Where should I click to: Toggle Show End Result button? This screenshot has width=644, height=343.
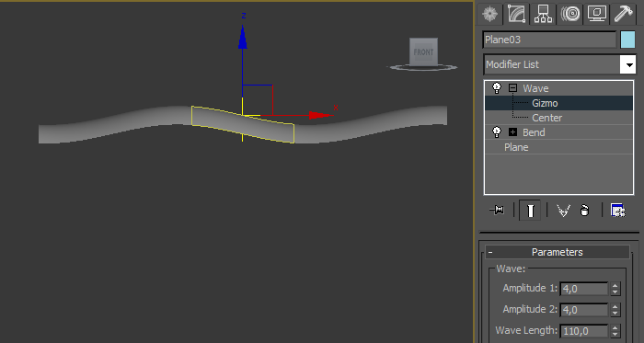click(530, 211)
